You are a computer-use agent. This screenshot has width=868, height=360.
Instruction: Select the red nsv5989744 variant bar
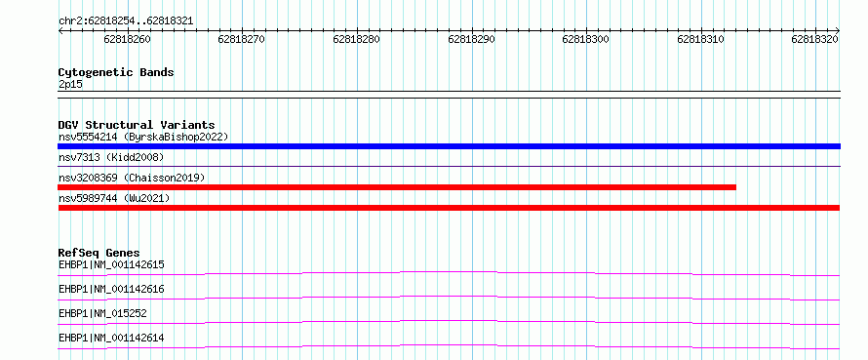[x=449, y=208]
